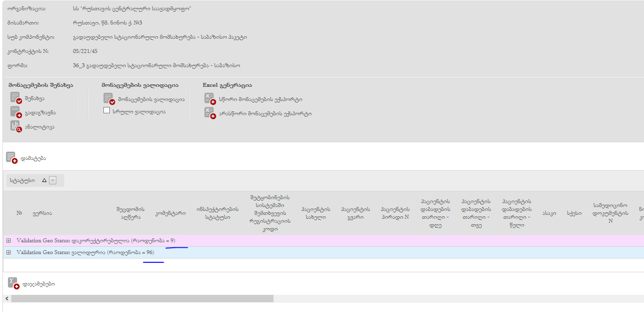
Task: Expand the დაკორექტირებულია status group
Action: pyautogui.click(x=8, y=241)
